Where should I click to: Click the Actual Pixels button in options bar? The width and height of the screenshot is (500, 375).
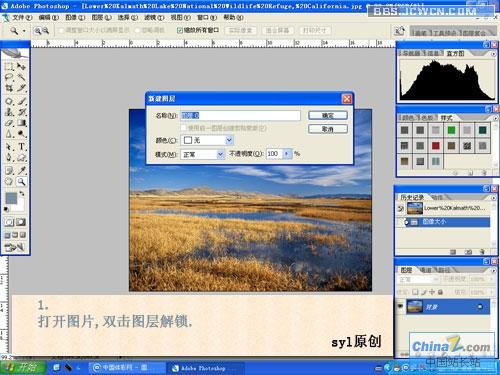[x=240, y=31]
